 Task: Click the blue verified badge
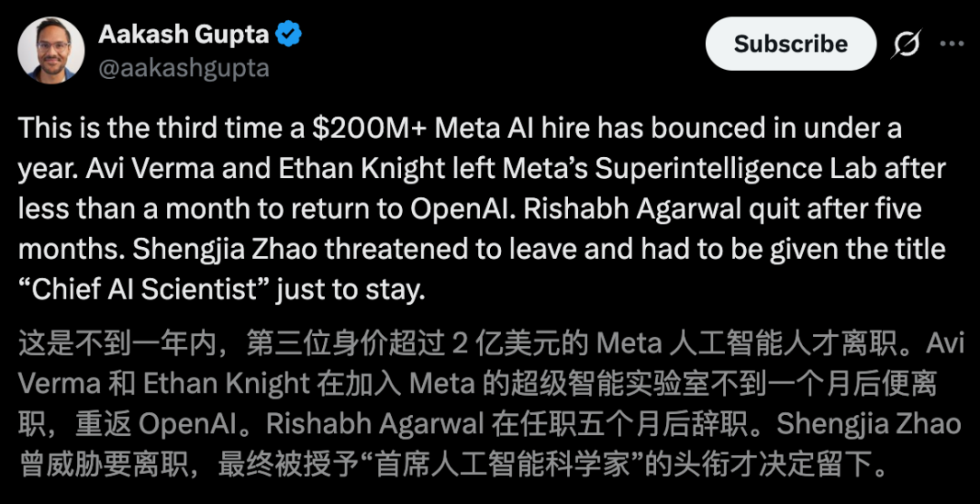click(289, 35)
